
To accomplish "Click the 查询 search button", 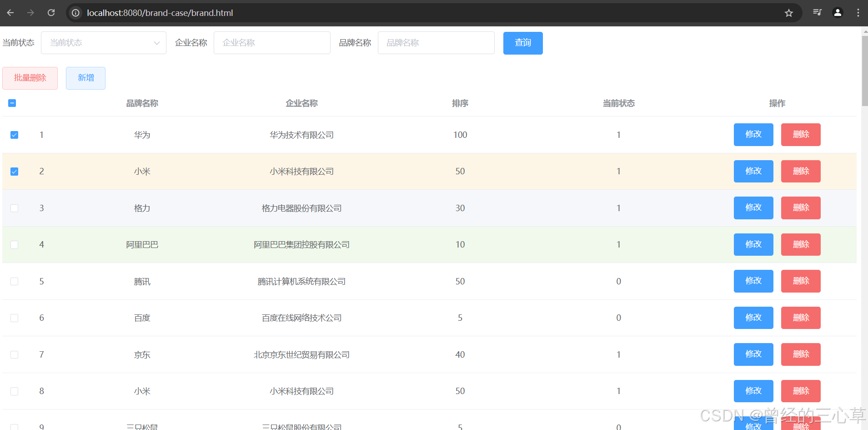I will (x=523, y=43).
